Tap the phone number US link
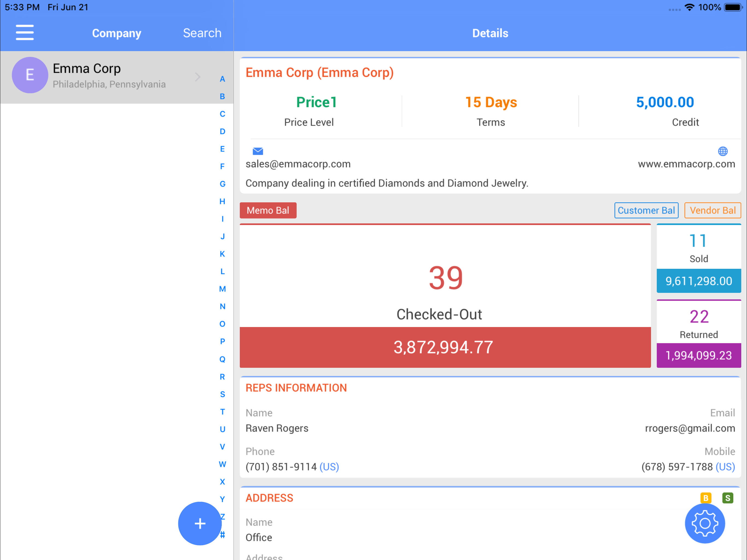 [329, 466]
